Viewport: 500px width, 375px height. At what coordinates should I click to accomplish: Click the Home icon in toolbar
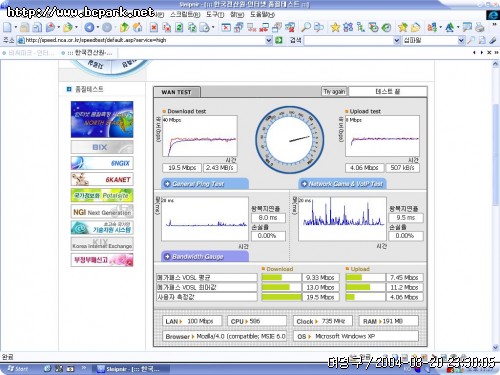pos(137,27)
